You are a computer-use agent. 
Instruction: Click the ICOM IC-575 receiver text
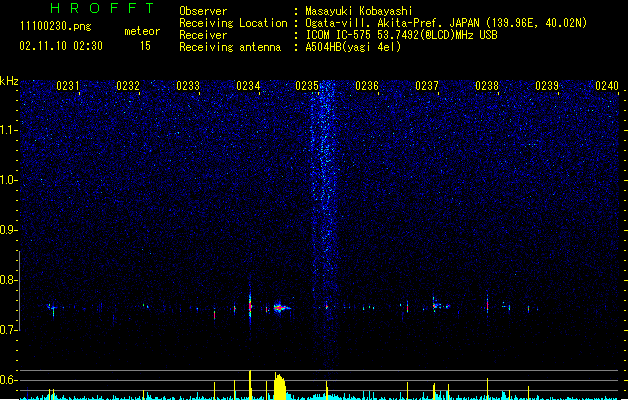(401, 35)
